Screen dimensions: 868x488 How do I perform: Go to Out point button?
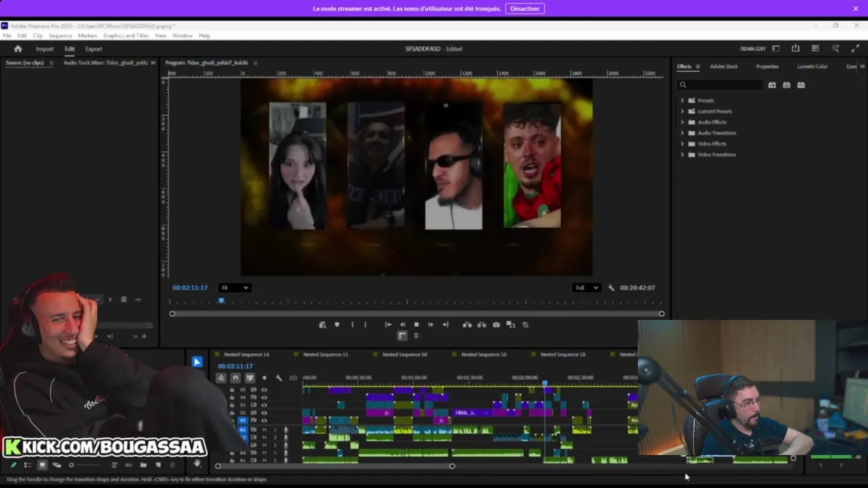(x=446, y=325)
